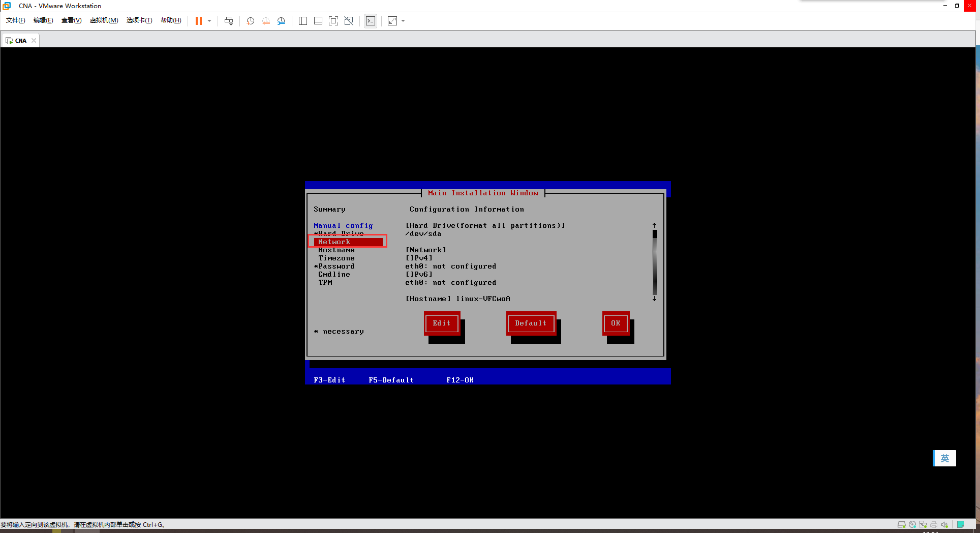980x533 pixels.
Task: Toggle the thumbnail bar panel icon
Action: pos(318,21)
